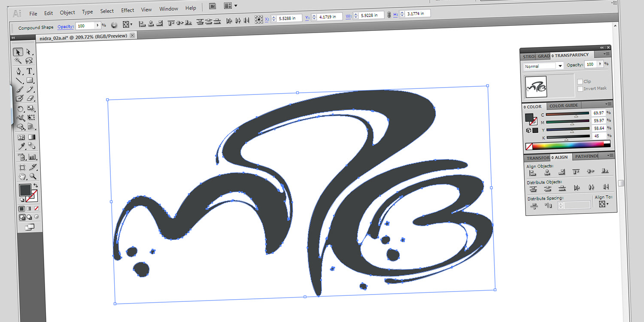Click the Cyan slider in Color panel

tap(567, 114)
